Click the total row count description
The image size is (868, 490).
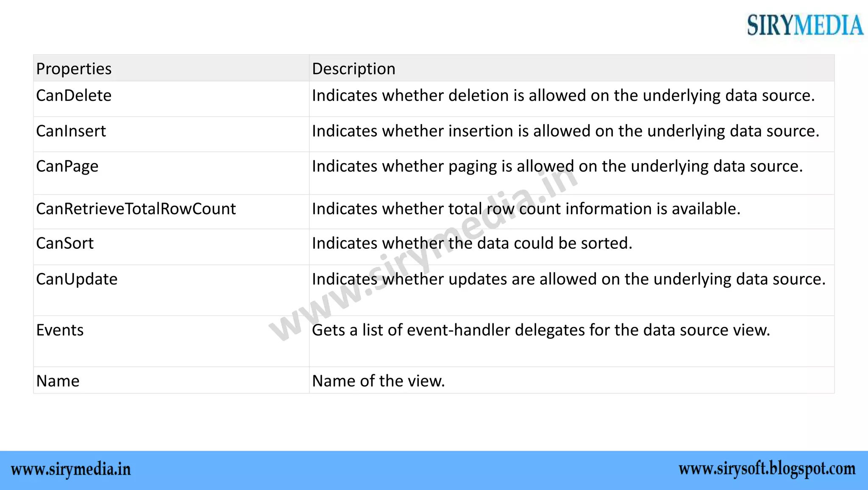526,209
